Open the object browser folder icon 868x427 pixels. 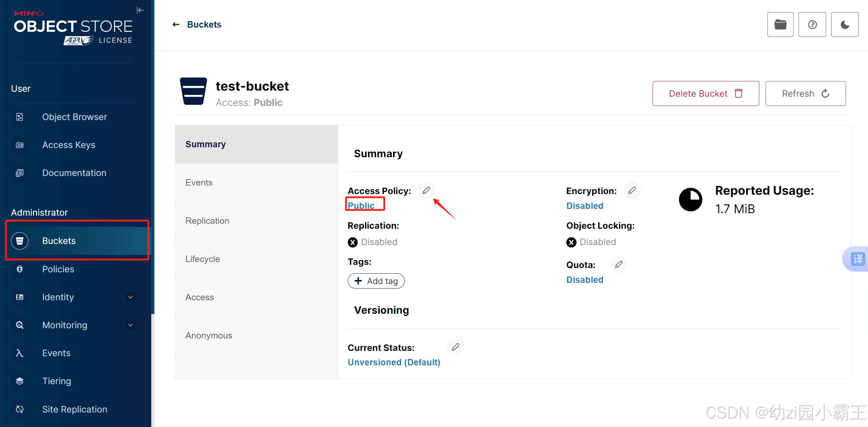coord(781,24)
